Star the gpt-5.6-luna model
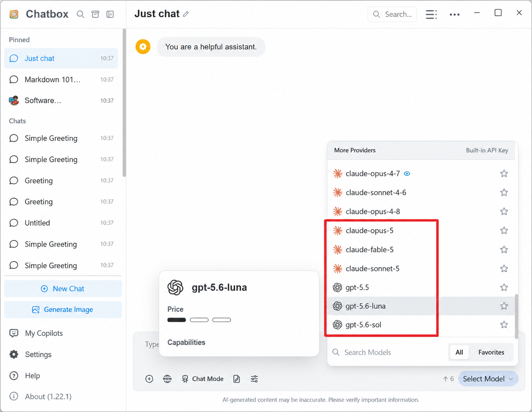Image resolution: width=532 pixels, height=412 pixels. tap(504, 306)
